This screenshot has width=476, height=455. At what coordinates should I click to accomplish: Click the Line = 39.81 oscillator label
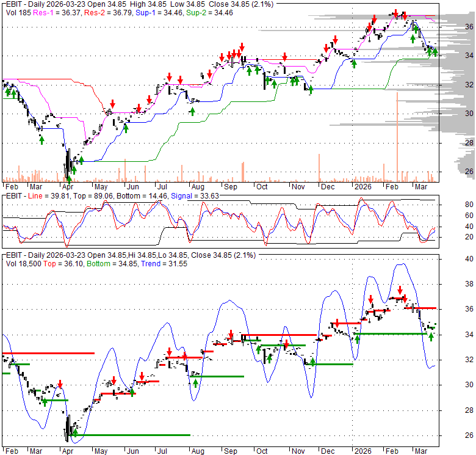[46, 195]
